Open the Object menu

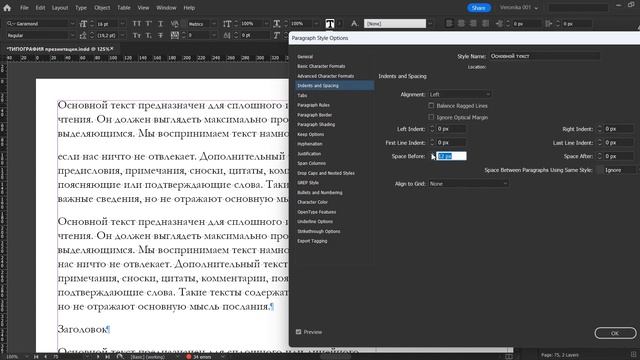coord(102,8)
